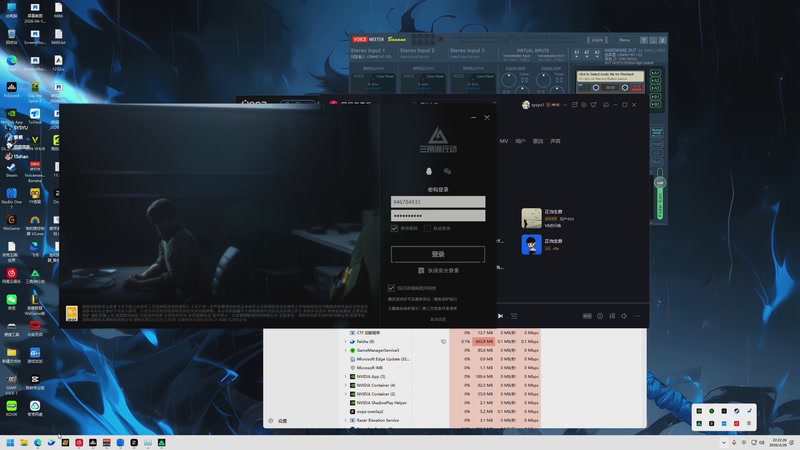800x450 pixels.
Task: Click Voicemeeter first equalizer knob
Action: coord(509,80)
